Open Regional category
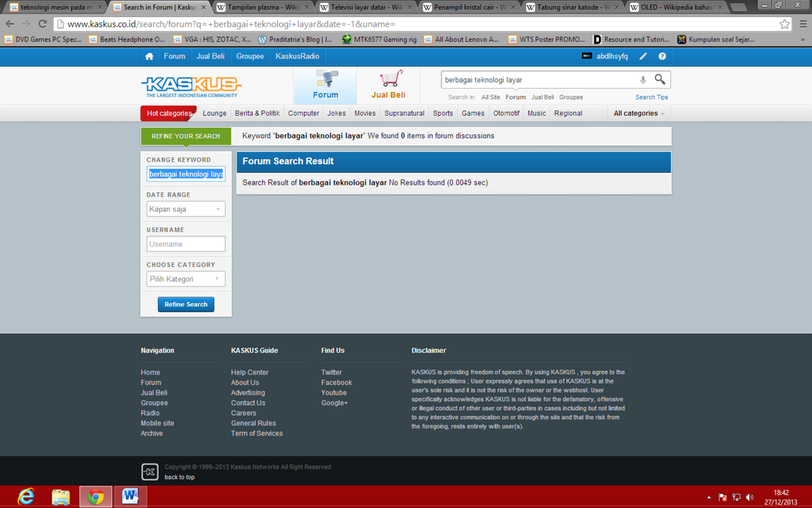 [x=568, y=113]
